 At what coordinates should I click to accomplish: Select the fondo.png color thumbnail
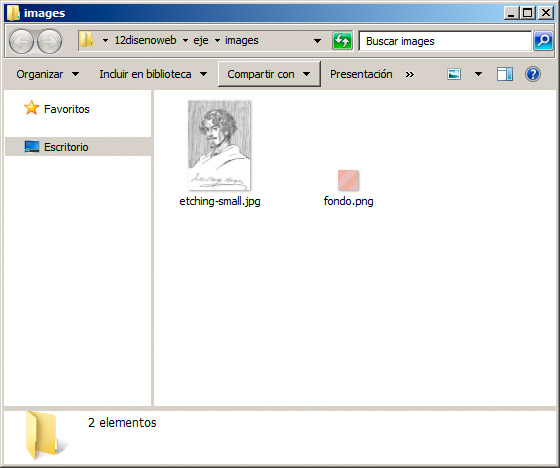tap(348, 180)
